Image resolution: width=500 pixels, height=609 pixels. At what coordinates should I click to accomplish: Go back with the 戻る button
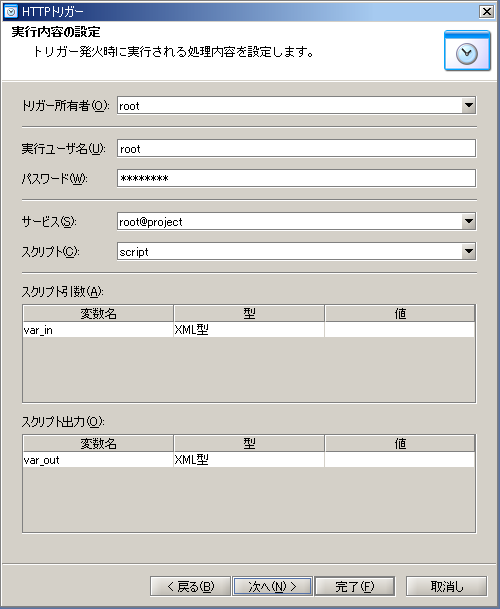tap(190, 586)
